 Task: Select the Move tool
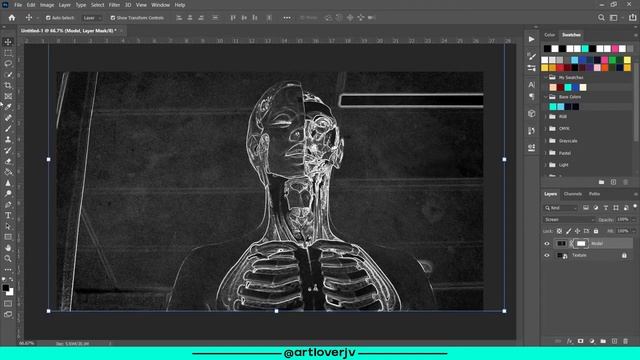click(x=8, y=42)
